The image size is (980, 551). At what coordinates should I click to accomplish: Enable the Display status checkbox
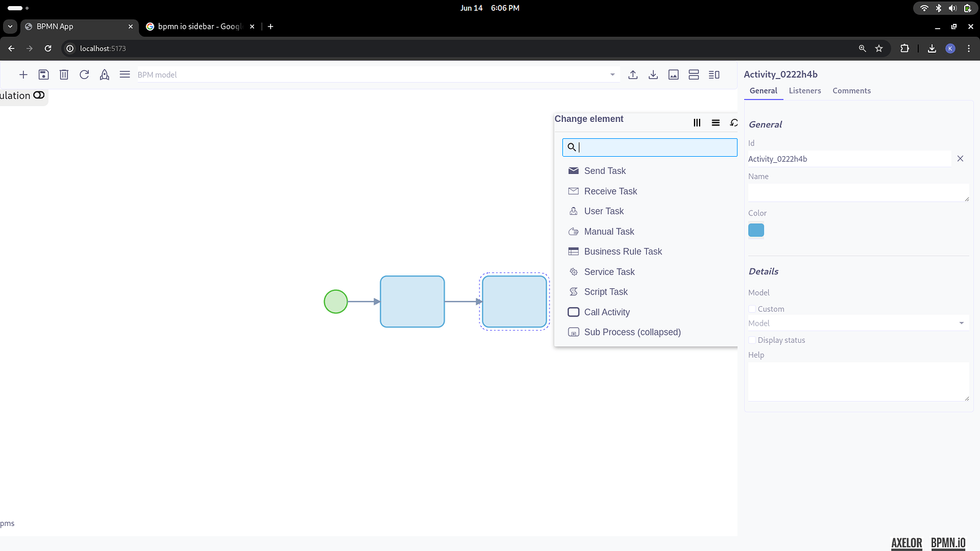752,340
